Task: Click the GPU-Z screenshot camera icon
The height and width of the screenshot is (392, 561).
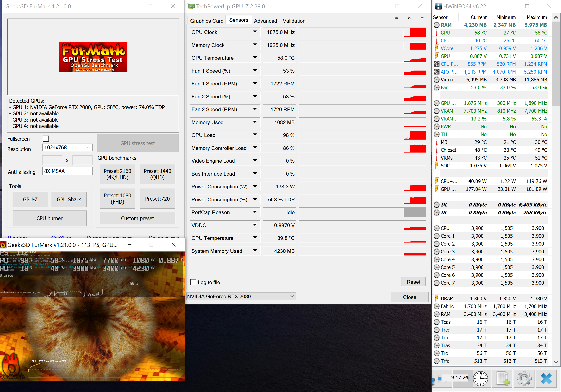Action: tap(396, 18)
